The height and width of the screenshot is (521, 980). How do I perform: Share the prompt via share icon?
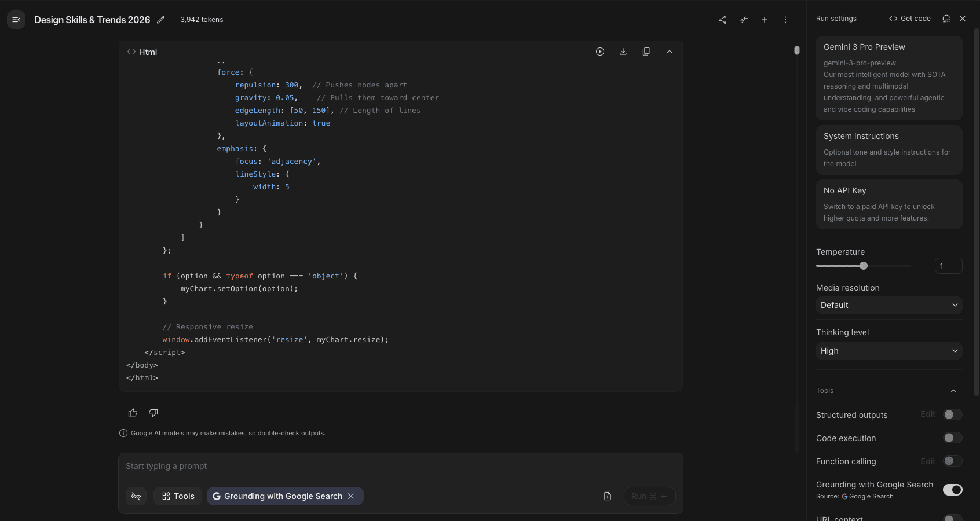pos(722,20)
